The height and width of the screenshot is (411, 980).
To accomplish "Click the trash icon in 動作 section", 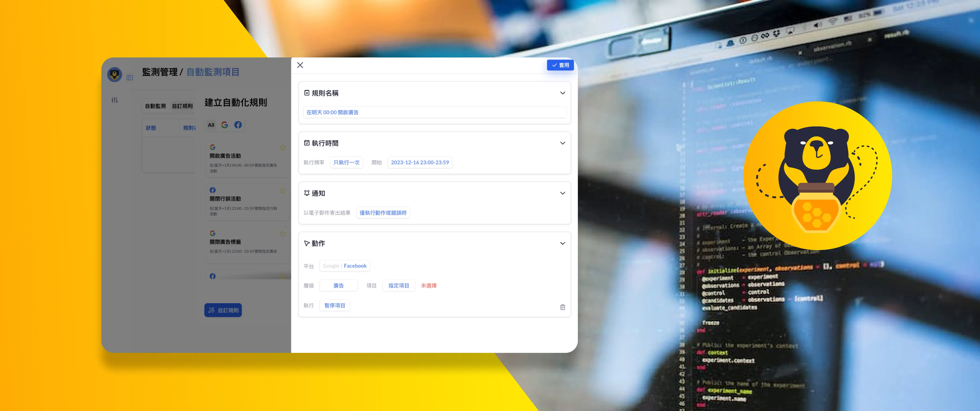I will click(x=562, y=307).
